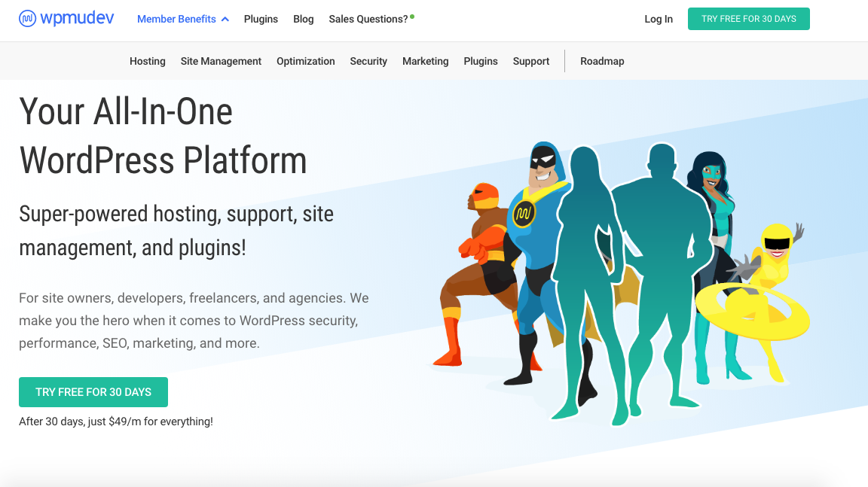The image size is (868, 487).
Task: Click the yellow ring superhero character
Action: [x=761, y=301]
